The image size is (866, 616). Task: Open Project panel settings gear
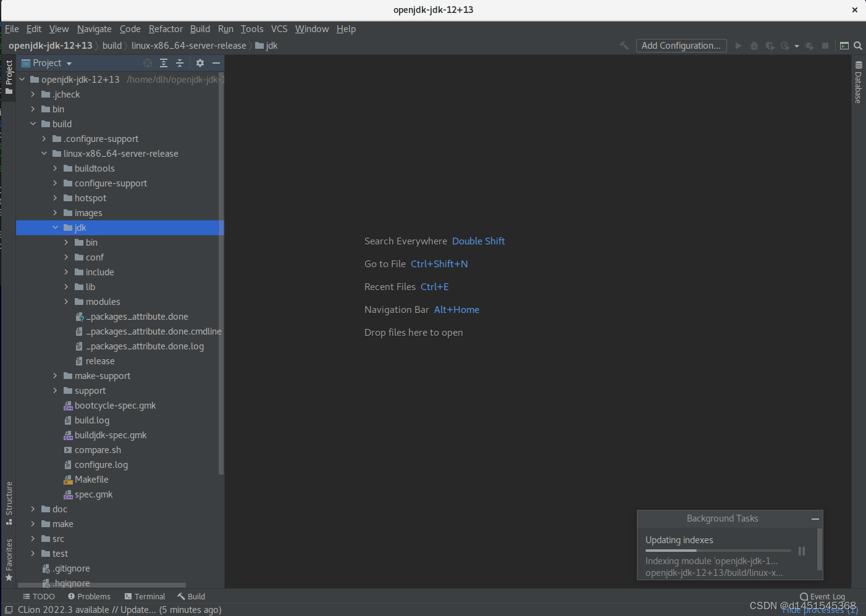(200, 63)
